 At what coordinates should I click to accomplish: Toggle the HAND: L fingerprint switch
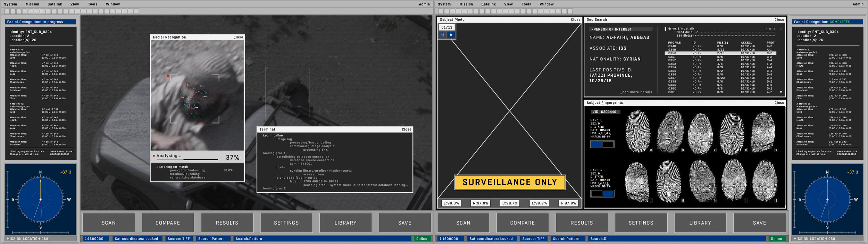(602, 144)
